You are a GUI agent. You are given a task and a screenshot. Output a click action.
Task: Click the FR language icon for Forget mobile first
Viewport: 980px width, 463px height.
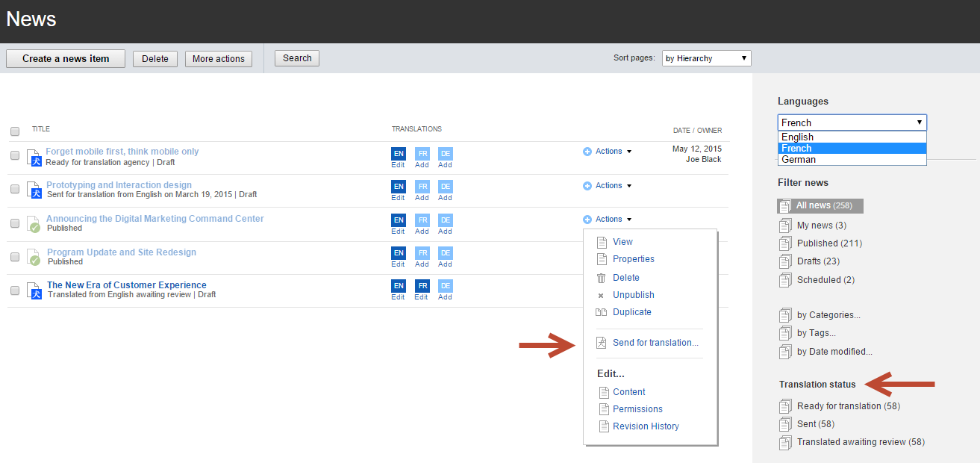pyautogui.click(x=422, y=154)
